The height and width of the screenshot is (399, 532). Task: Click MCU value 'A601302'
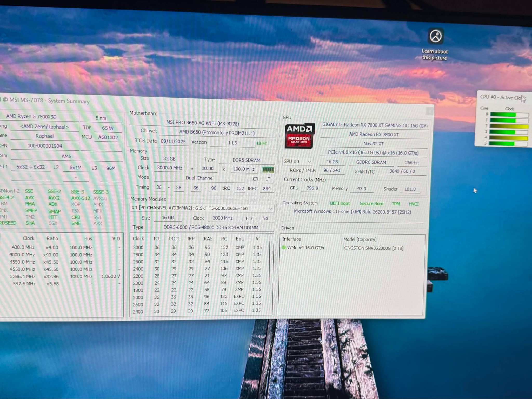click(108, 137)
